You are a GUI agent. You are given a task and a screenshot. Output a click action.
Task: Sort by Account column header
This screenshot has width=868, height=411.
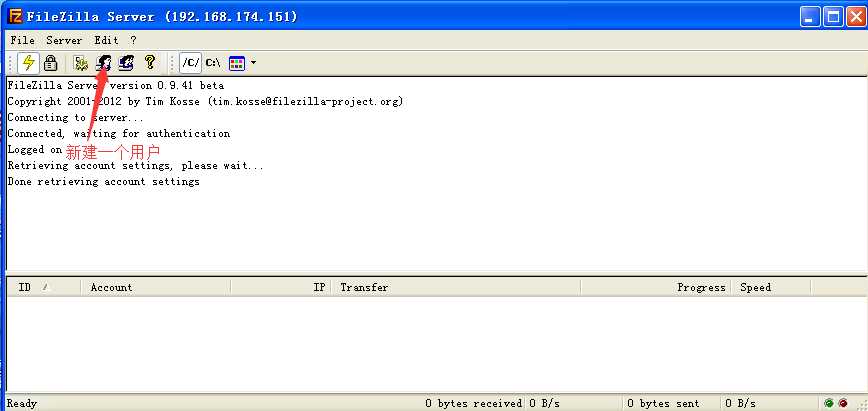click(156, 287)
